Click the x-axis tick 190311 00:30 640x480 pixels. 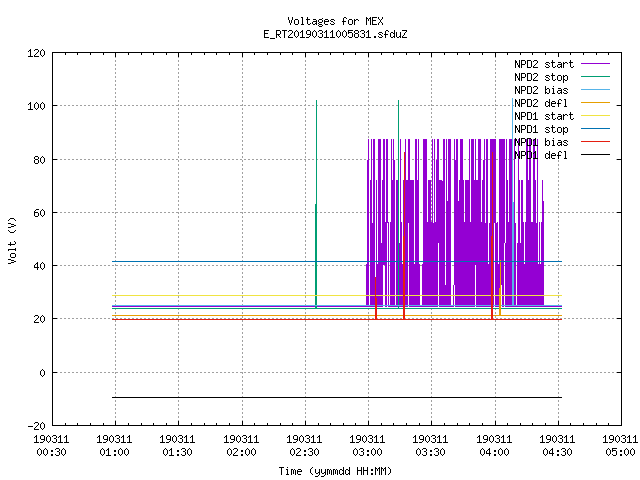point(51,446)
